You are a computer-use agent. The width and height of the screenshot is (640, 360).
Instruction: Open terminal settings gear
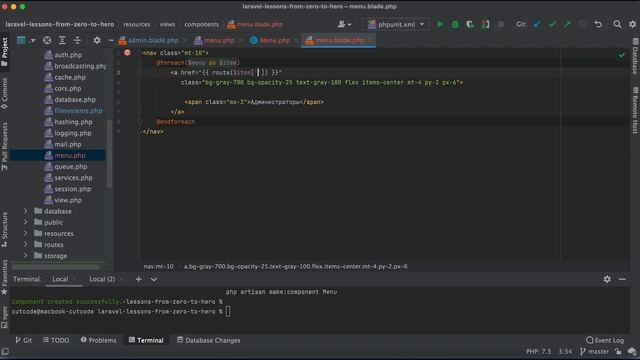tap(607, 279)
